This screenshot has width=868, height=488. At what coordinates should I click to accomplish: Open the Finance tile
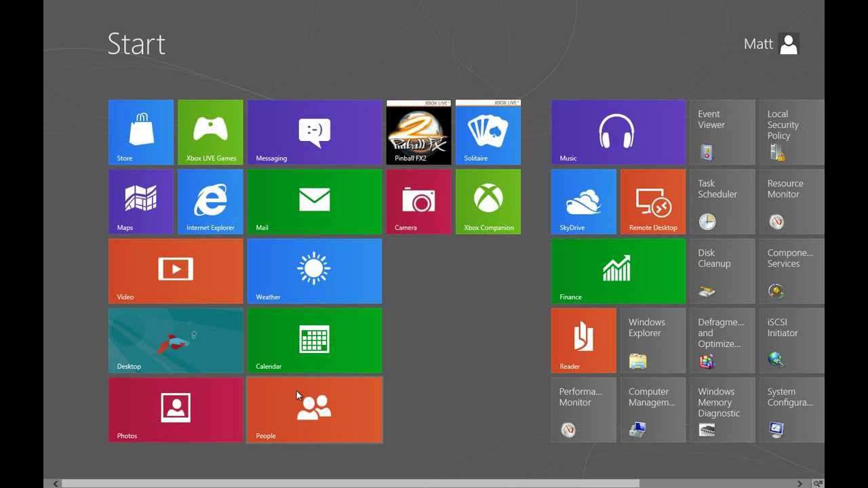point(618,271)
